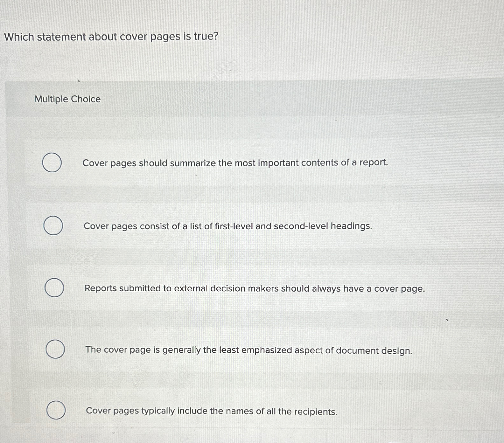Click the 'Multiple Choice' header label

tap(67, 100)
